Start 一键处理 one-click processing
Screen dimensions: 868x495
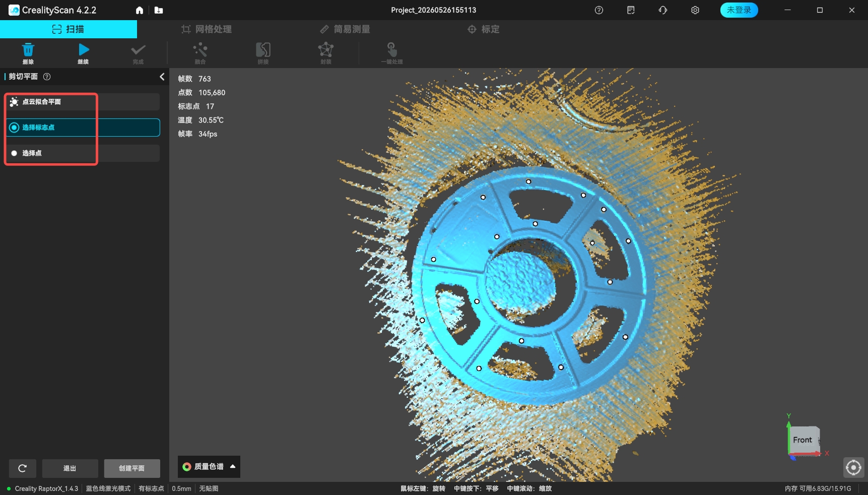point(392,53)
